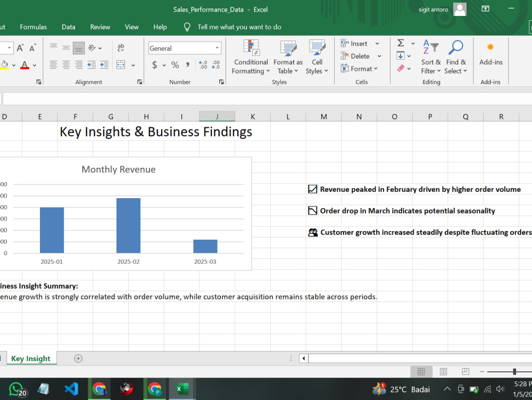The height and width of the screenshot is (400, 532).
Task: Toggle bottom align button
Action: coord(79,48)
